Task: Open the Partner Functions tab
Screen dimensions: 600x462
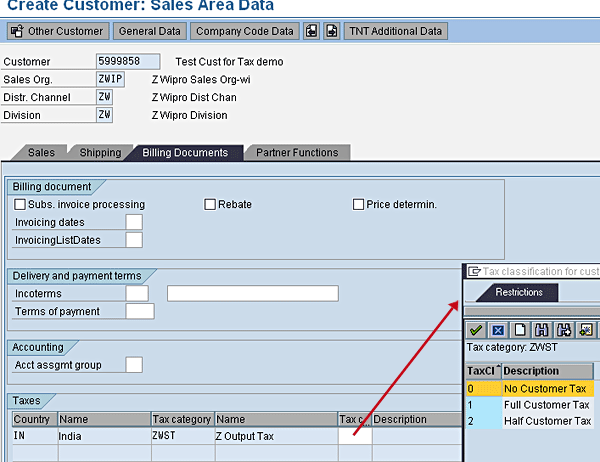Action: pyautogui.click(x=297, y=153)
